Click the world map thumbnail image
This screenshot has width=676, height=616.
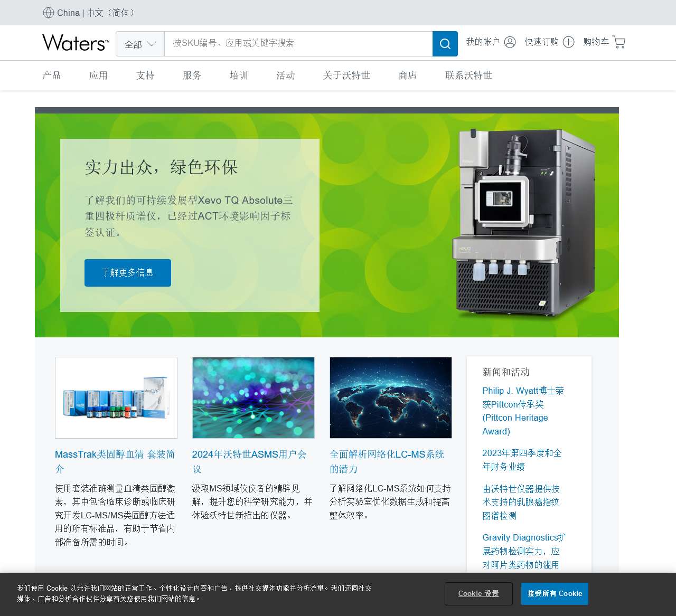pos(390,397)
